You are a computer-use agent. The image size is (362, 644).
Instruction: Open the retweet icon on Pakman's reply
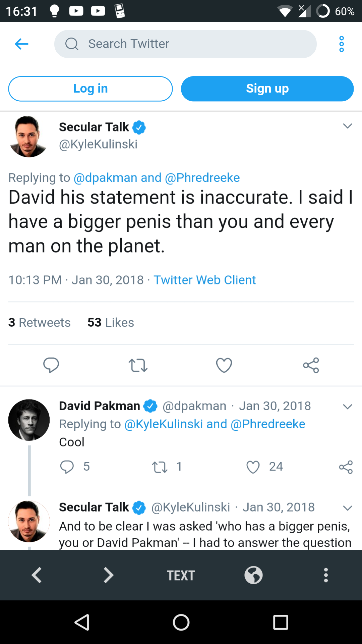[160, 467]
